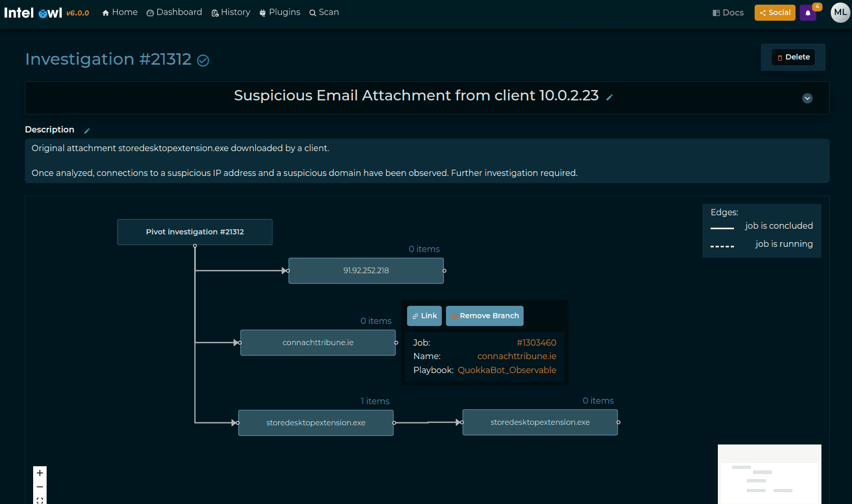Zoom in on the graph
Image resolution: width=852 pixels, height=504 pixels.
[40, 473]
